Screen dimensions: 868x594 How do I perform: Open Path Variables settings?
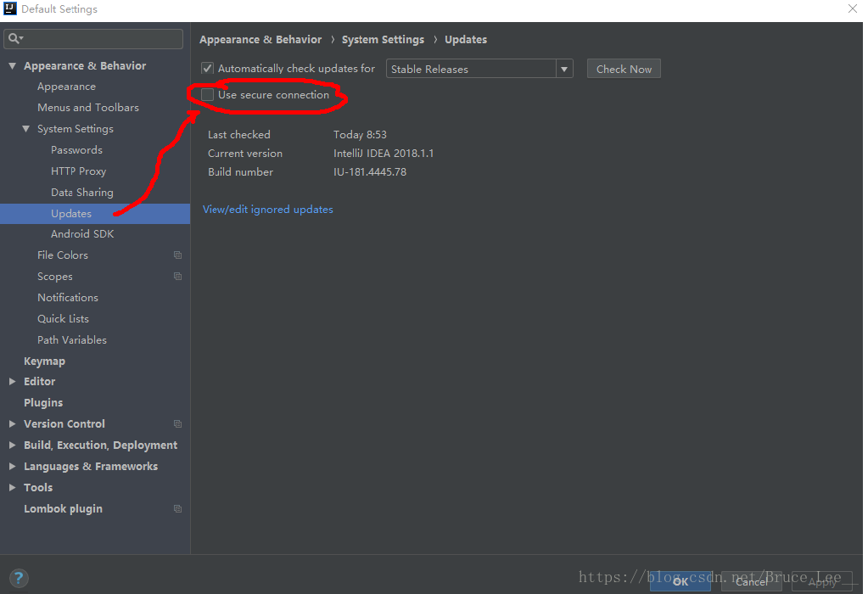(72, 340)
